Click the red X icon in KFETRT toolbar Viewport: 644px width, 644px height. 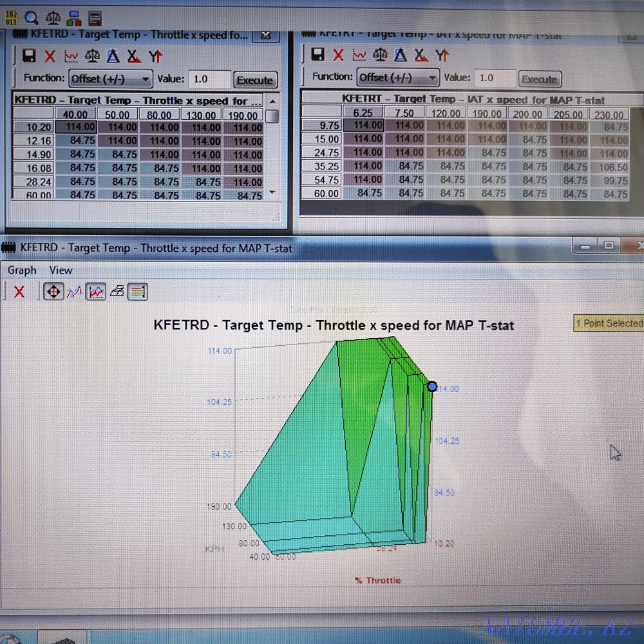tap(338, 55)
